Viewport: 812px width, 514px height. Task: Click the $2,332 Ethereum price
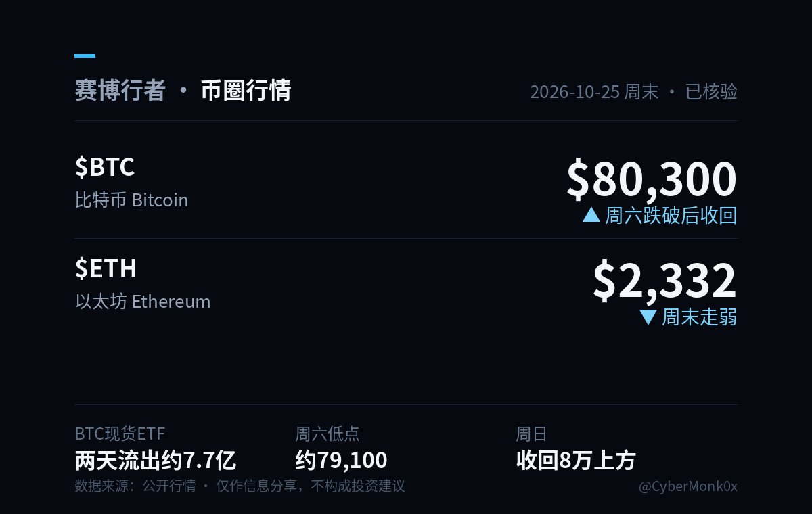pos(665,281)
